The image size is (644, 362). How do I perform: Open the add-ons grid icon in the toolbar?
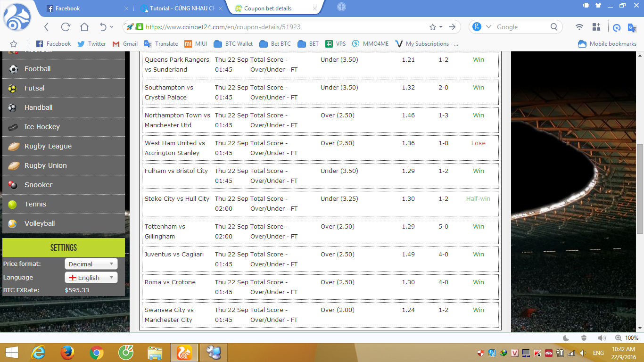coord(596,27)
